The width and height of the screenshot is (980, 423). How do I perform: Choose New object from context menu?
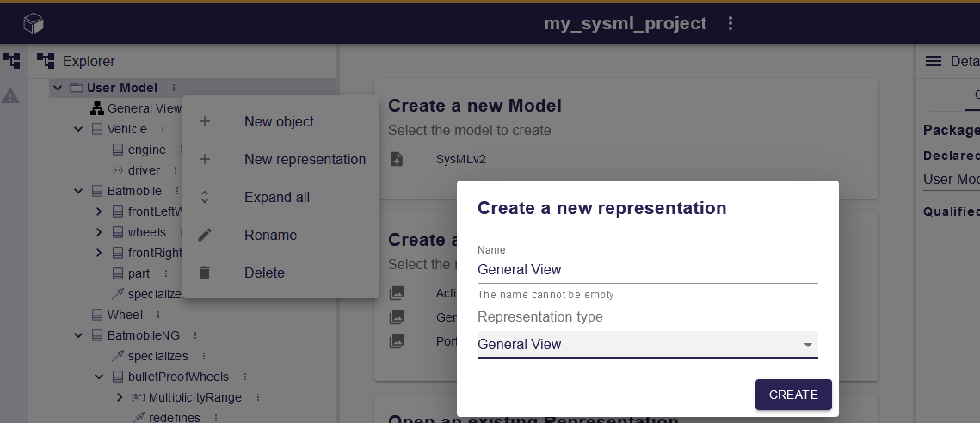[279, 122]
